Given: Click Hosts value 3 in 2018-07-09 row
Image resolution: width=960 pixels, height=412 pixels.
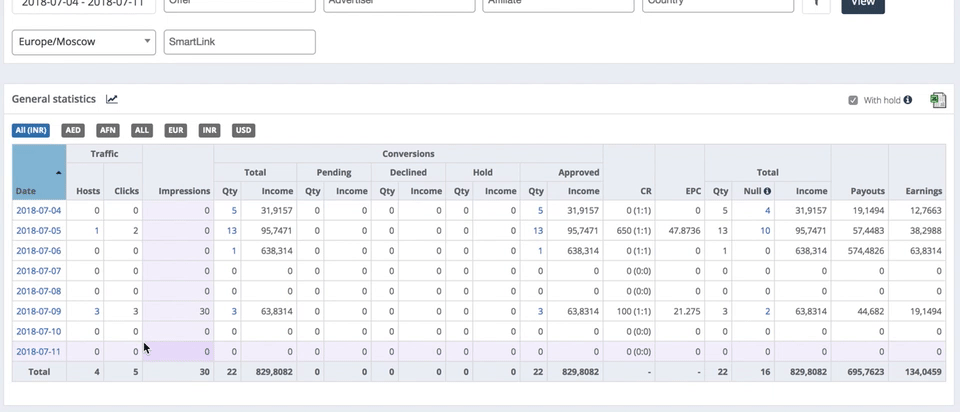Looking at the screenshot, I should 97,312.
